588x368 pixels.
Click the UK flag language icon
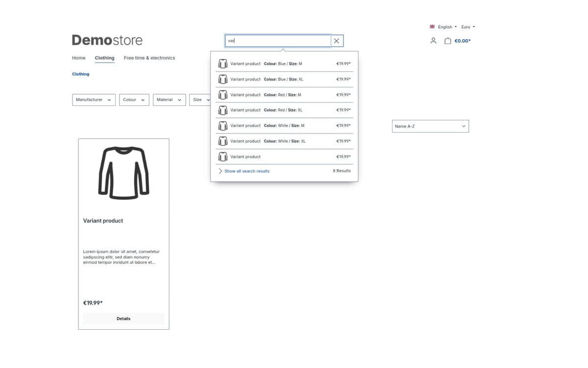tap(432, 26)
